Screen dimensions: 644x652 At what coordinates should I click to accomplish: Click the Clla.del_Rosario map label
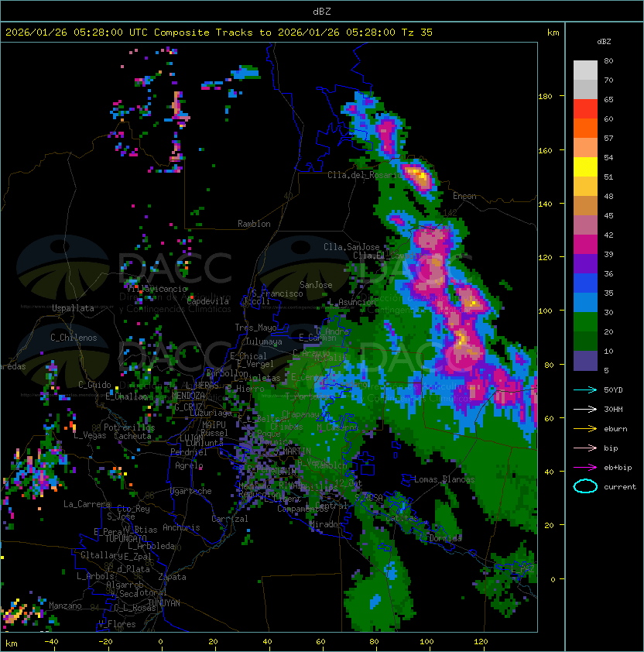(x=365, y=175)
